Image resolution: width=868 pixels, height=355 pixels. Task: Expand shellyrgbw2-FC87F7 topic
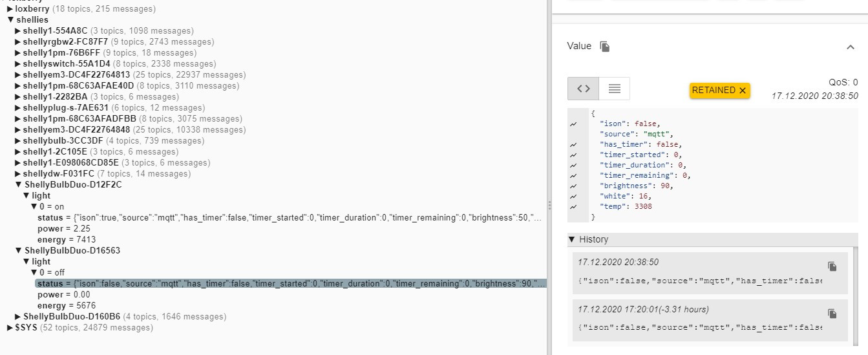(x=17, y=42)
